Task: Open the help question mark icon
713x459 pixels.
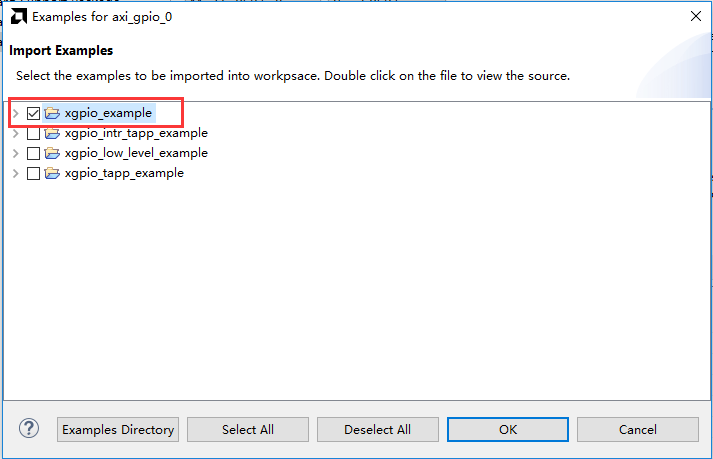Action: pyautogui.click(x=29, y=429)
